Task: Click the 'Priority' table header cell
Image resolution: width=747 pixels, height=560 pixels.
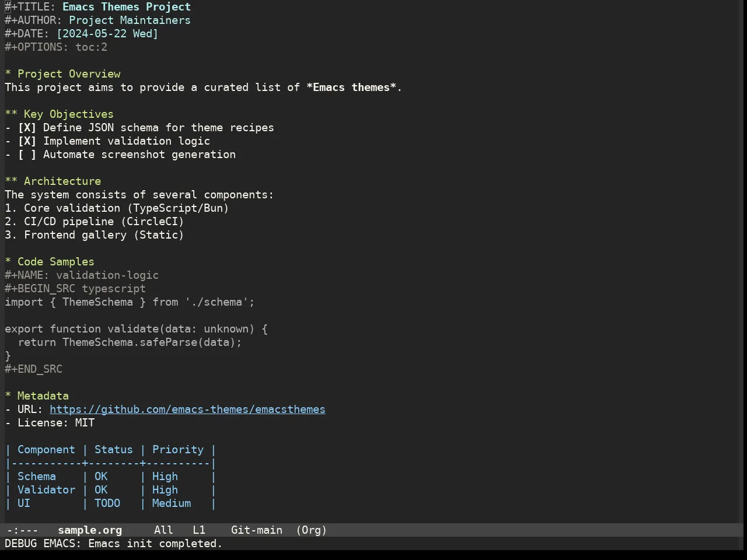Action: pyautogui.click(x=178, y=450)
